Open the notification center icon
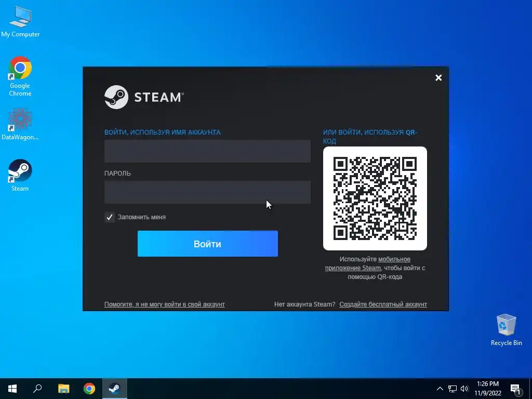The image size is (532, 399). tap(516, 390)
